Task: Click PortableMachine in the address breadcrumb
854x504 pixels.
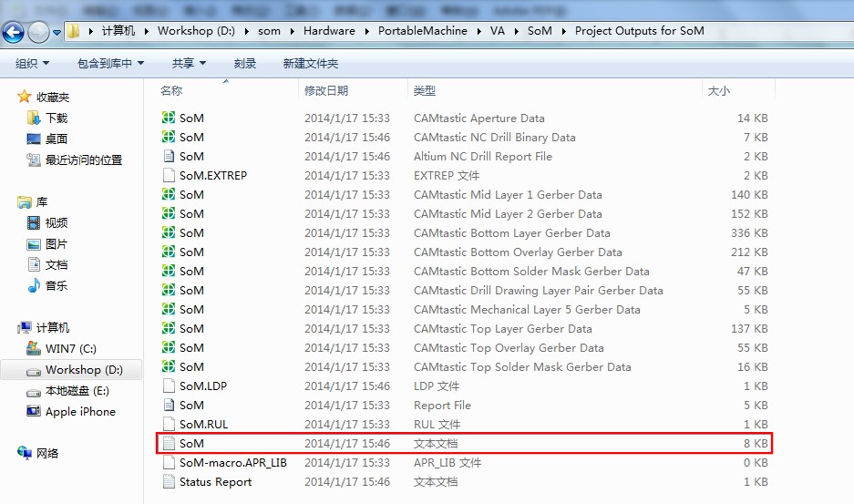Action: point(422,30)
